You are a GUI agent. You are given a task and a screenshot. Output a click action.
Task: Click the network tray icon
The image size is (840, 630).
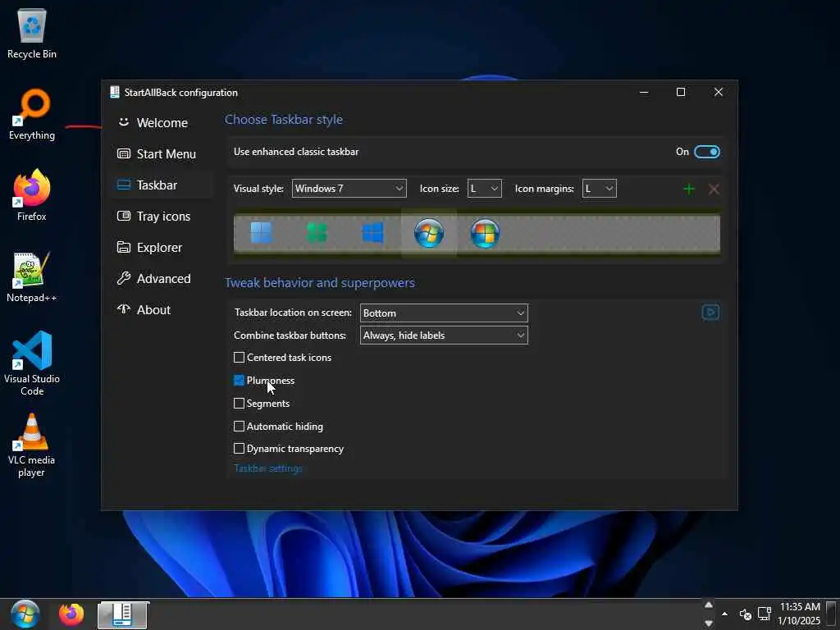[765, 614]
